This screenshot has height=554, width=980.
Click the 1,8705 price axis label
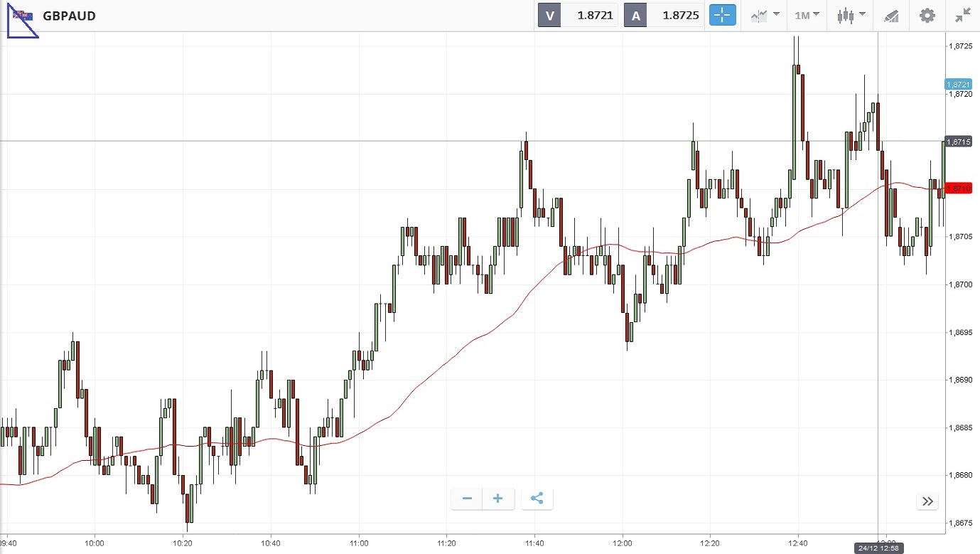click(960, 237)
